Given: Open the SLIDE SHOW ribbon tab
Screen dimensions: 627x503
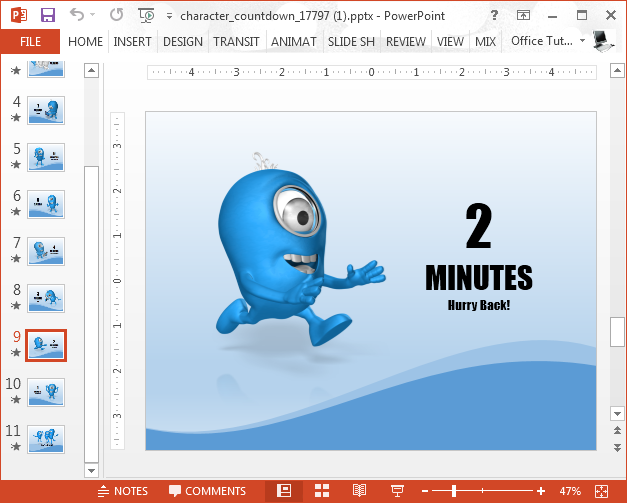Looking at the screenshot, I should click(351, 42).
